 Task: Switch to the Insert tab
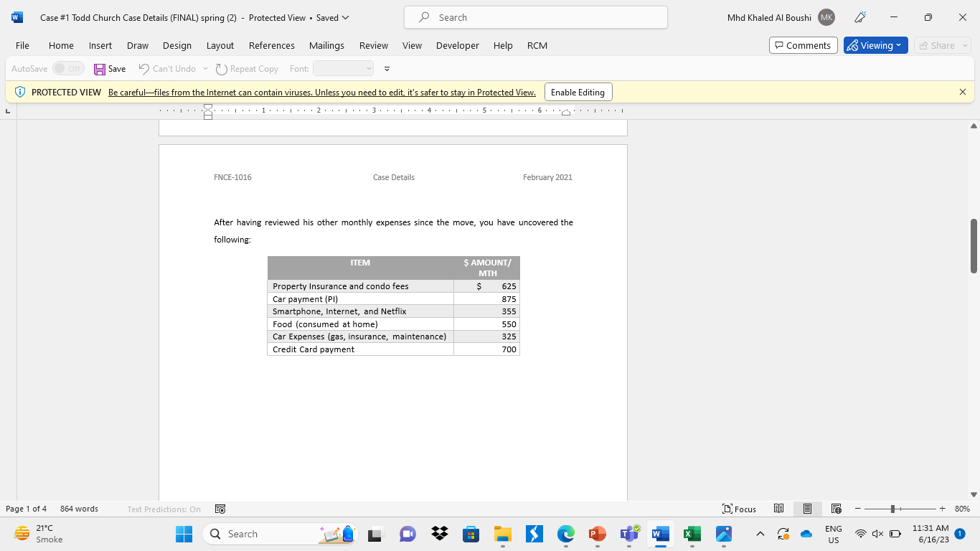click(100, 45)
